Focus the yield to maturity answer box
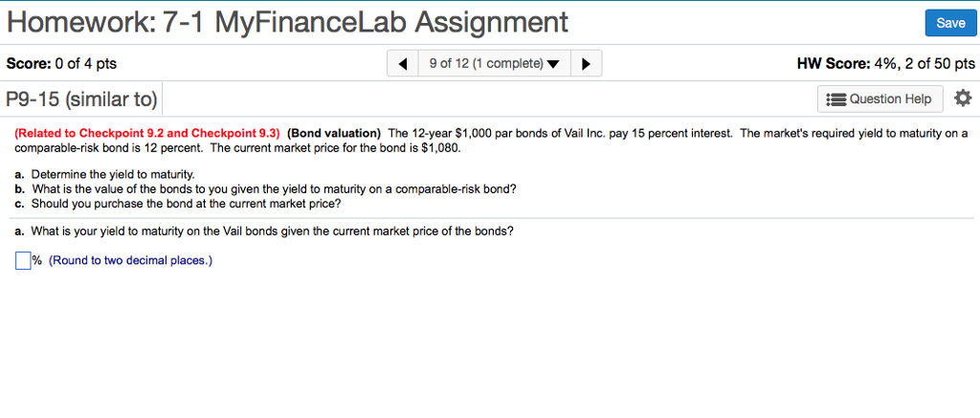Screen dimensions: 980x418 (x=23, y=260)
